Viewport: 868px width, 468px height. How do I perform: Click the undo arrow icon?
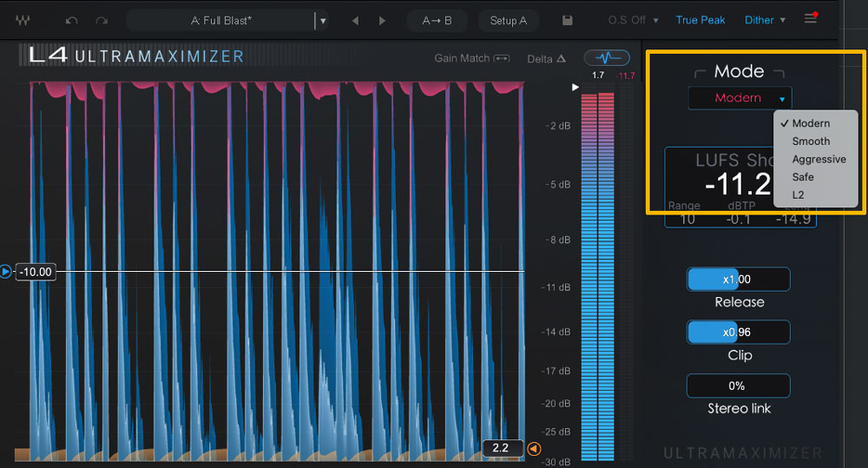(x=72, y=20)
